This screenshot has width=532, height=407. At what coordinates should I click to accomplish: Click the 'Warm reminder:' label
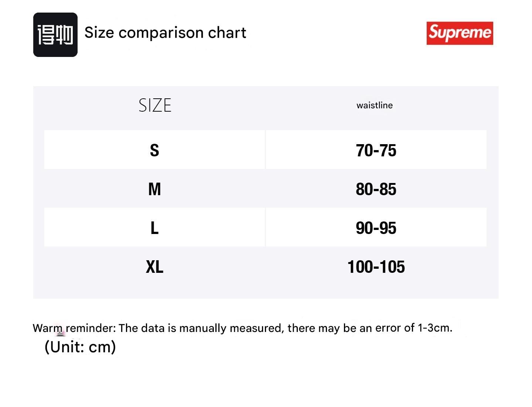74,328
